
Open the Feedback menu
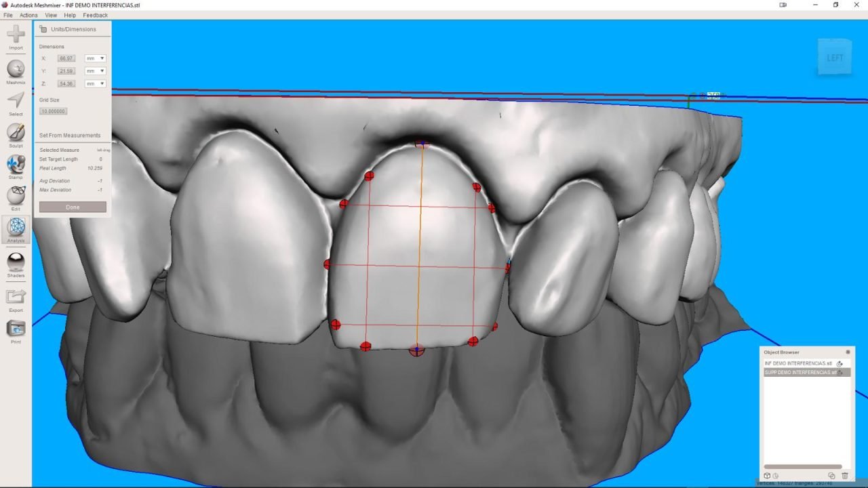(95, 15)
